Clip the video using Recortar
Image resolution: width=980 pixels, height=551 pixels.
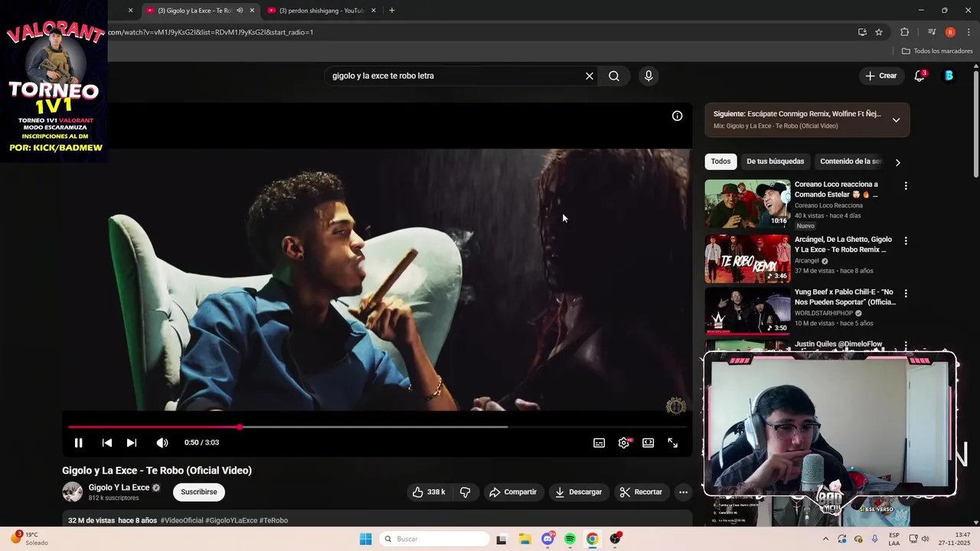point(642,492)
